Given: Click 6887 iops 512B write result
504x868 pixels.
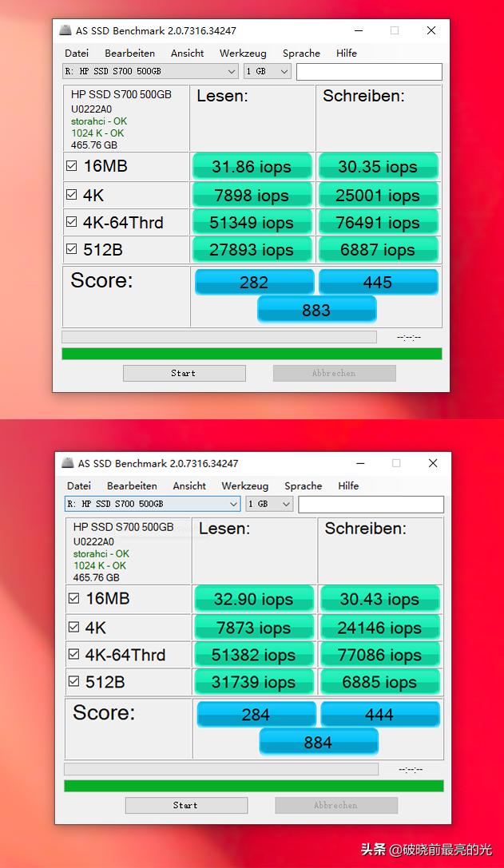Looking at the screenshot, I should [378, 249].
